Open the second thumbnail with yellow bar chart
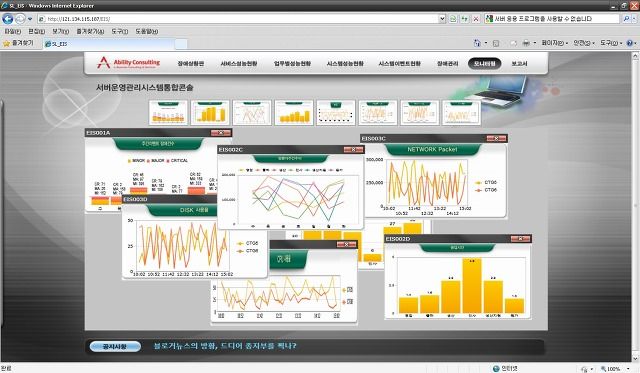 coord(210,112)
